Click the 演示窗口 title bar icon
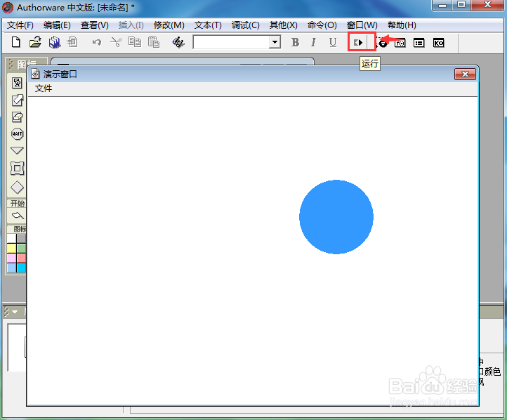This screenshot has width=507, height=420. pos(35,74)
